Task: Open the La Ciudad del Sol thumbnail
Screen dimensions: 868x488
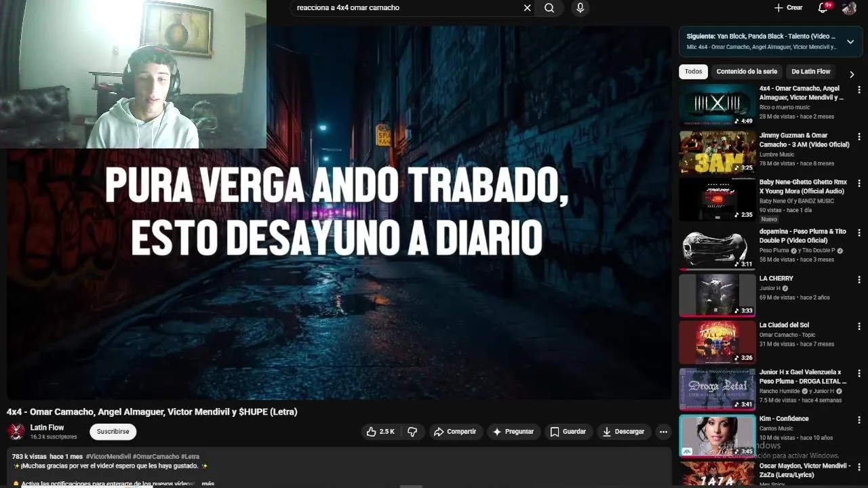Action: 717,342
